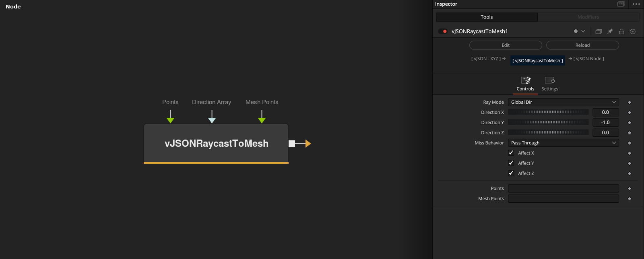Screen dimensions: 644x259
Task: Click the Inspector panel layout icon
Action: [x=621, y=4]
